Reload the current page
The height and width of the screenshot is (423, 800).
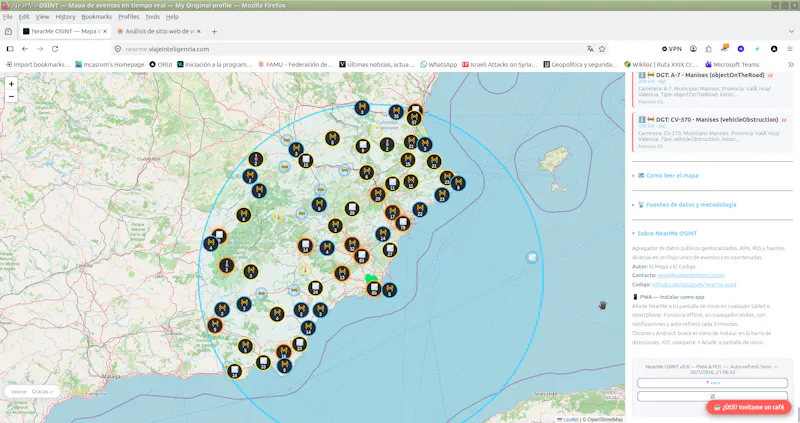coord(55,49)
